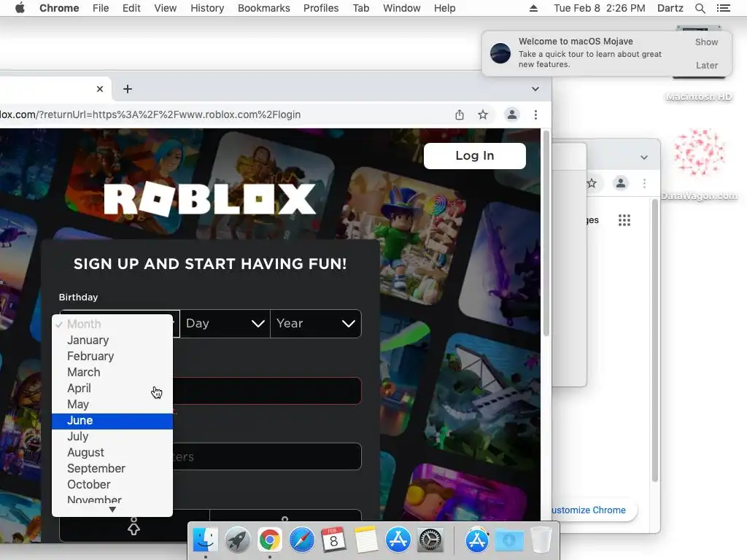This screenshot has height=560, width=747.
Task: Open the Day birthday dropdown
Action: click(225, 324)
